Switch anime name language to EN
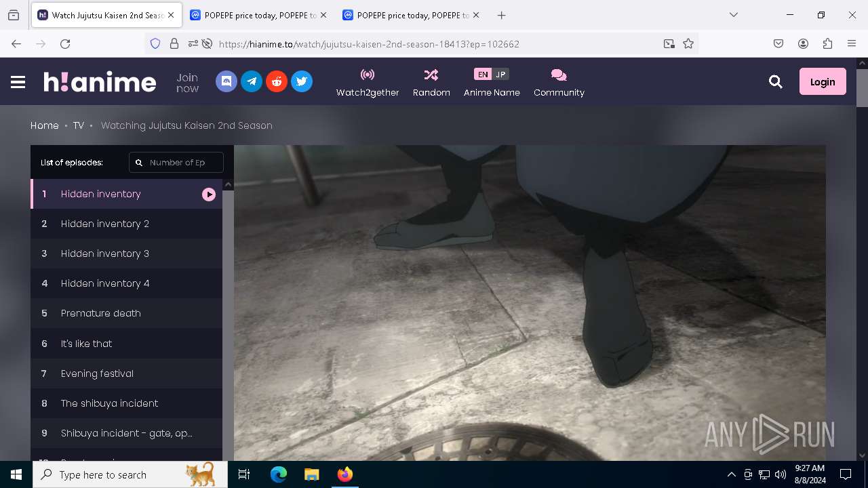The image size is (868, 488). point(483,75)
